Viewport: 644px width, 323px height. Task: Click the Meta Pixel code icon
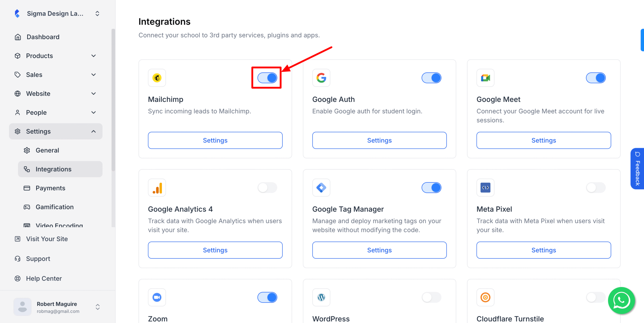485,188
